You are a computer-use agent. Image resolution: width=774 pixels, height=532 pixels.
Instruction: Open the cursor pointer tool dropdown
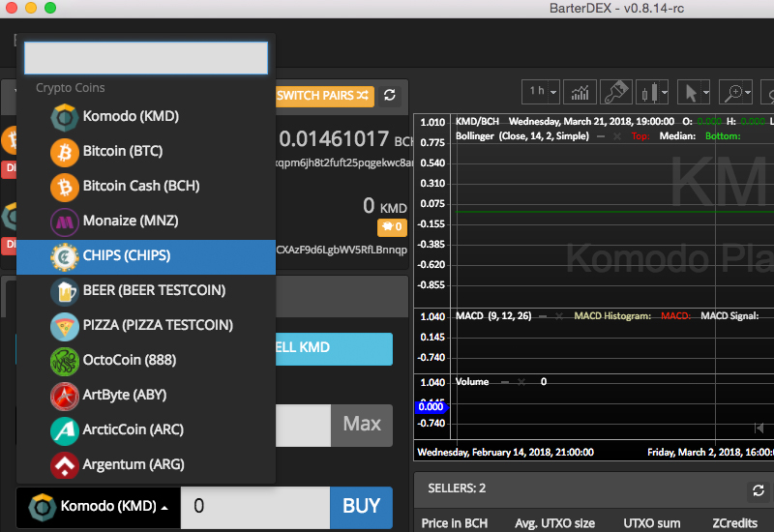(694, 91)
